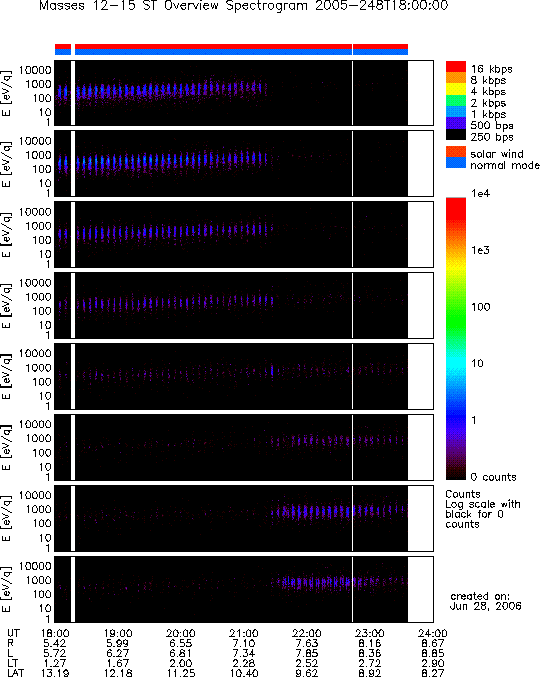The width and height of the screenshot is (540, 677).
Task: Click the orange 8 kbps legend swatch
Action: click(x=456, y=78)
